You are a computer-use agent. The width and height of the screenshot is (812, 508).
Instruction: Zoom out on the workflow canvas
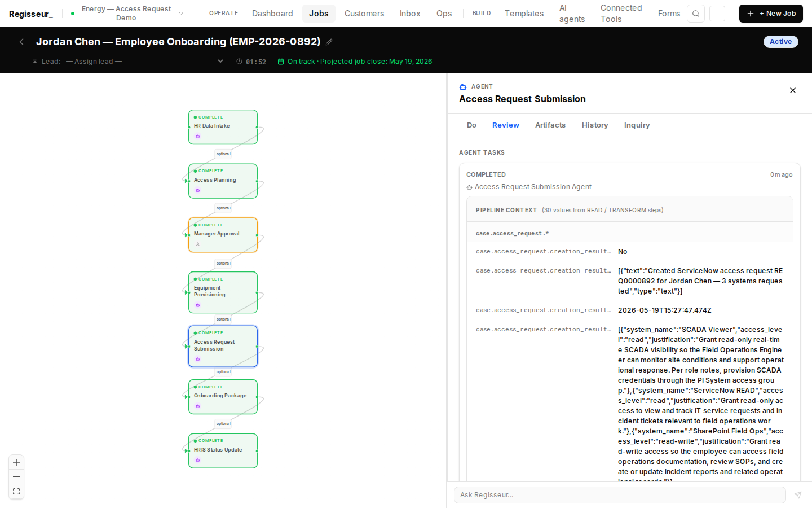[x=16, y=477]
